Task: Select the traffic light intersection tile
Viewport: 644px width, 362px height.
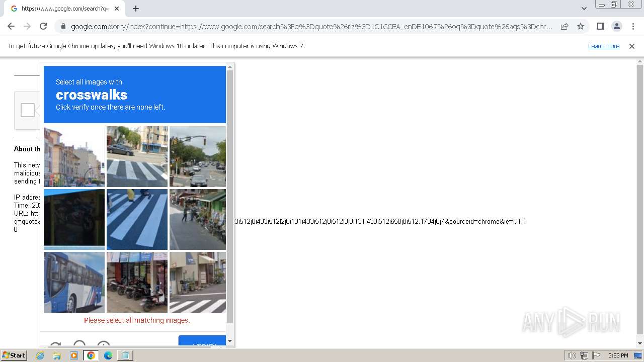Action: pyautogui.click(x=198, y=156)
